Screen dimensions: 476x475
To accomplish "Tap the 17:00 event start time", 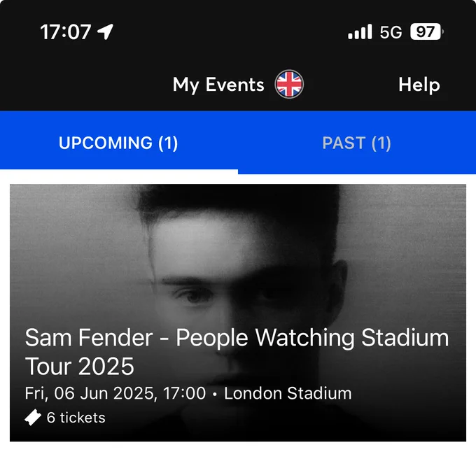I will click(x=184, y=393).
